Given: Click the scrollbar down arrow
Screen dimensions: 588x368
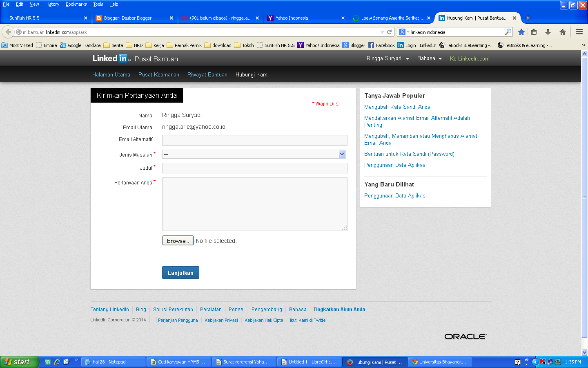Looking at the screenshot, I should (584, 352).
